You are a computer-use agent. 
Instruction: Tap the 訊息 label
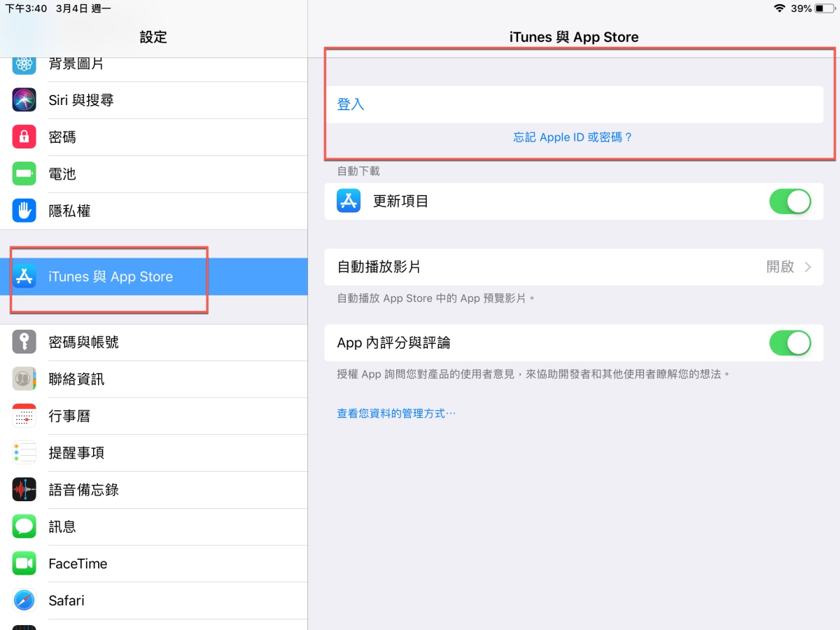click(x=62, y=526)
